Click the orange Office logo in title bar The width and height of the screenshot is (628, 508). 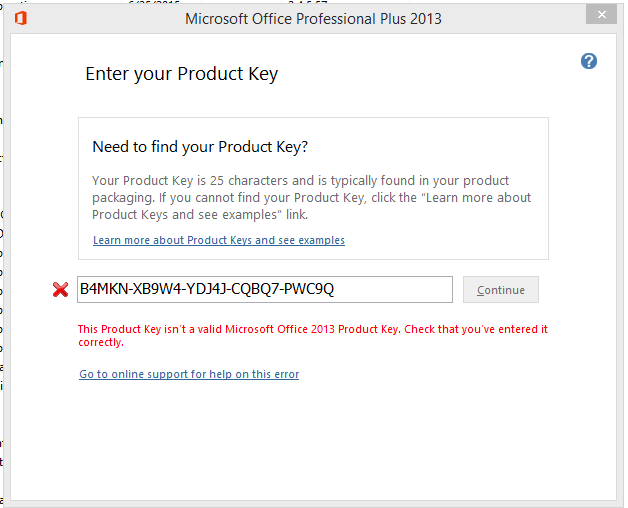coord(21,18)
